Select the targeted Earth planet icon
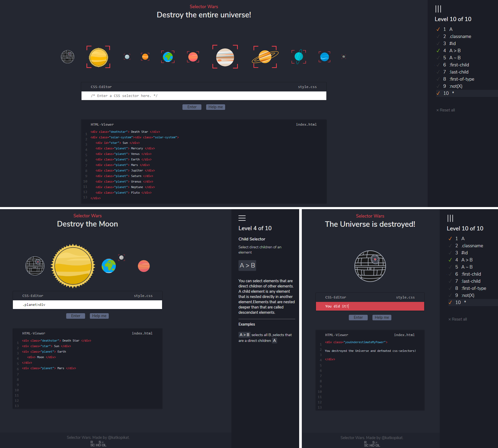The height and width of the screenshot is (448, 498). [167, 57]
